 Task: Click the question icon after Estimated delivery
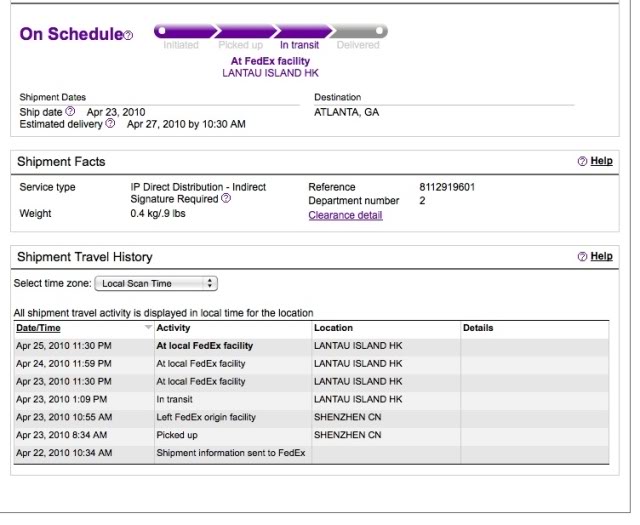click(109, 125)
